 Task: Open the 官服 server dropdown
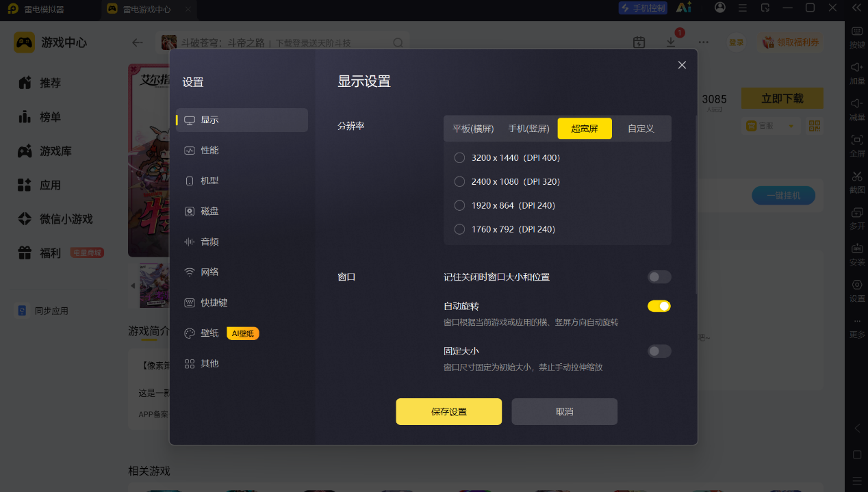pos(771,126)
